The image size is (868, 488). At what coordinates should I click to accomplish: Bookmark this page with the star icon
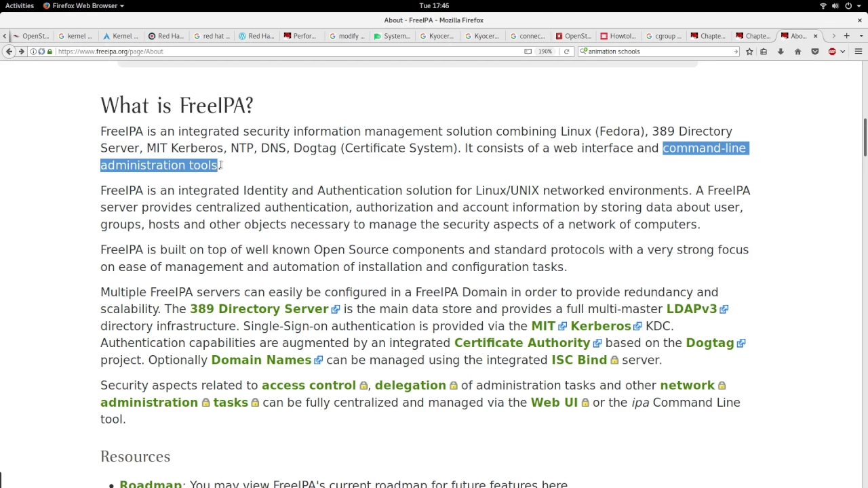pos(749,52)
